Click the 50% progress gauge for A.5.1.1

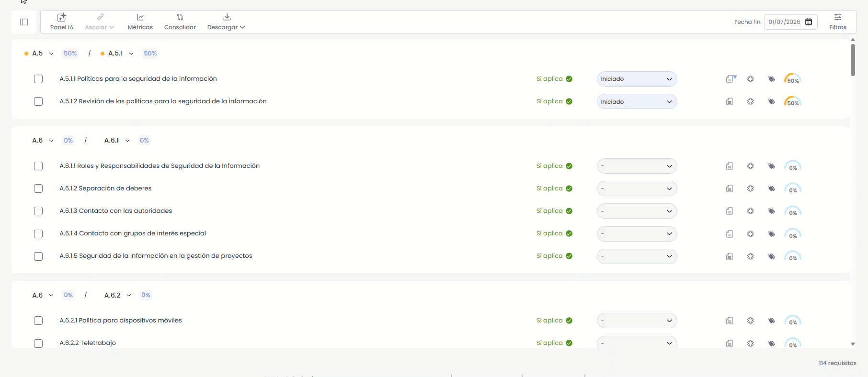pos(792,79)
